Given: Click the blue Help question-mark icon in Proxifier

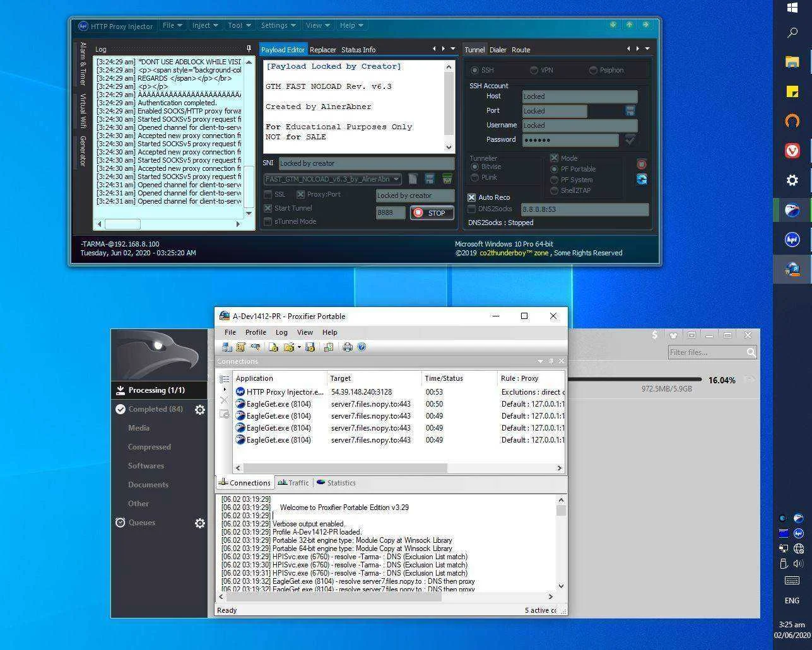Looking at the screenshot, I should pyautogui.click(x=362, y=347).
